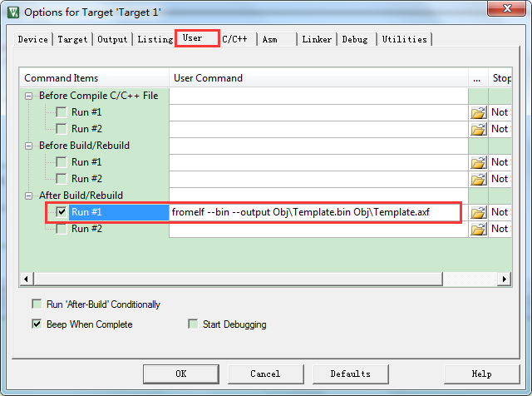Click left arrow of horizontal scrollbar
The height and width of the screenshot is (396, 532).
pos(27,280)
